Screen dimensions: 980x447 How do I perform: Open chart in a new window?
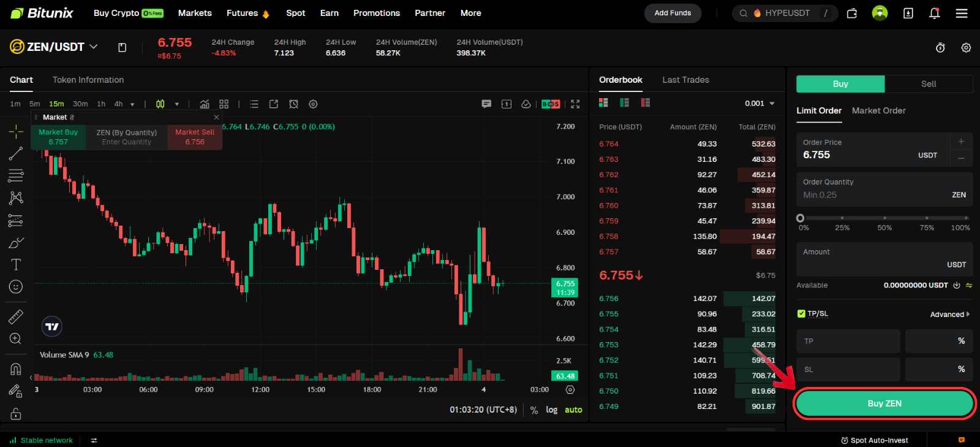point(274,104)
